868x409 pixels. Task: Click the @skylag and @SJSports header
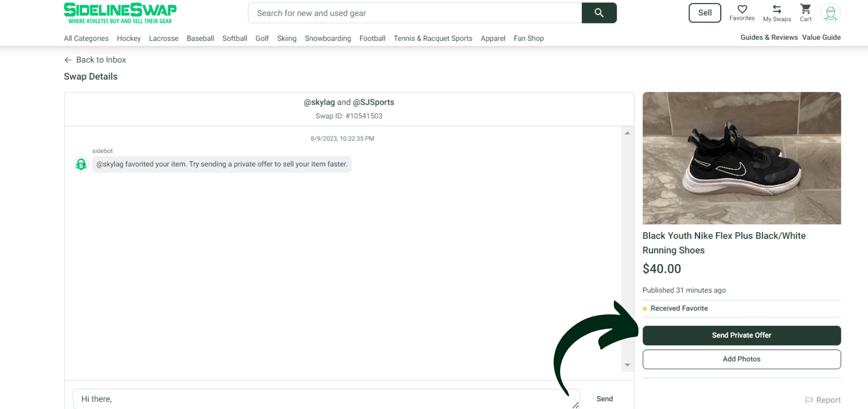349,102
